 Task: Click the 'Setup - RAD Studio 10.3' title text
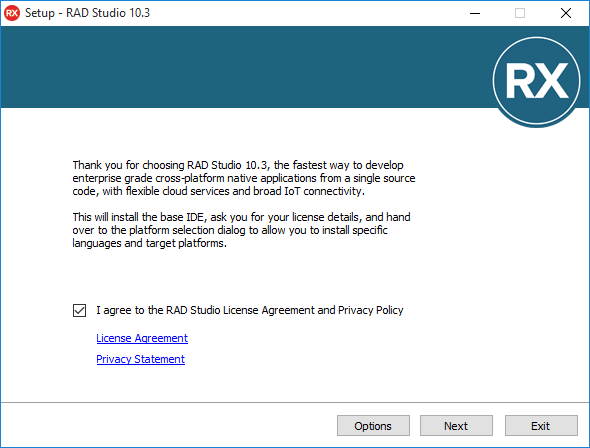click(87, 13)
